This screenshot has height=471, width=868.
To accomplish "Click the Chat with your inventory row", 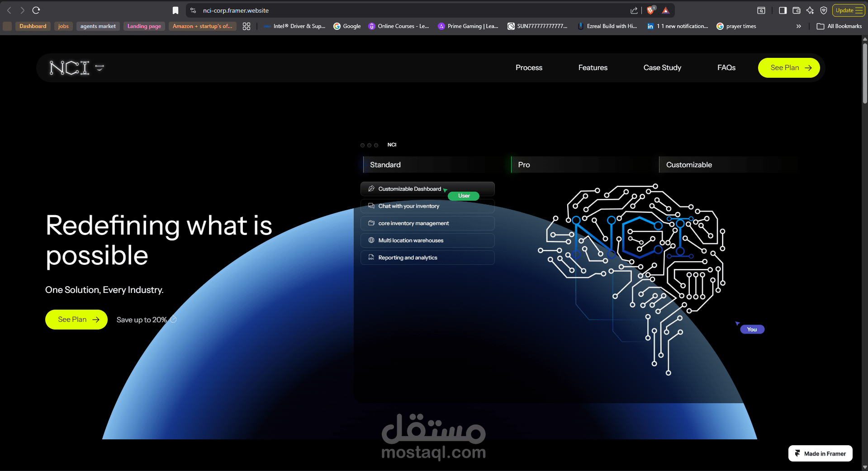I will [427, 206].
